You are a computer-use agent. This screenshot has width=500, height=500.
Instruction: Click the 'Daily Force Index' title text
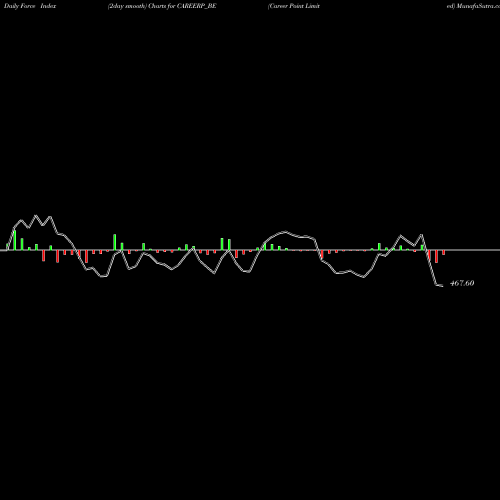click(30, 6)
